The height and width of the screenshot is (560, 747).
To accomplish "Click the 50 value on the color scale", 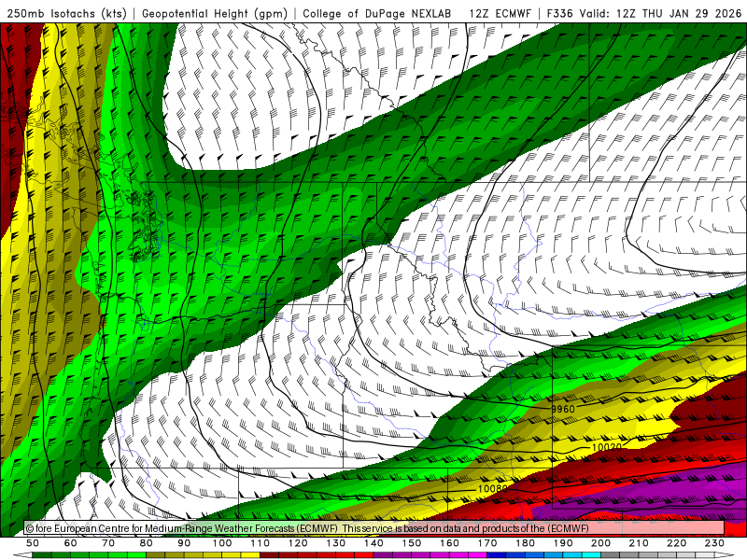I will pos(33,543).
